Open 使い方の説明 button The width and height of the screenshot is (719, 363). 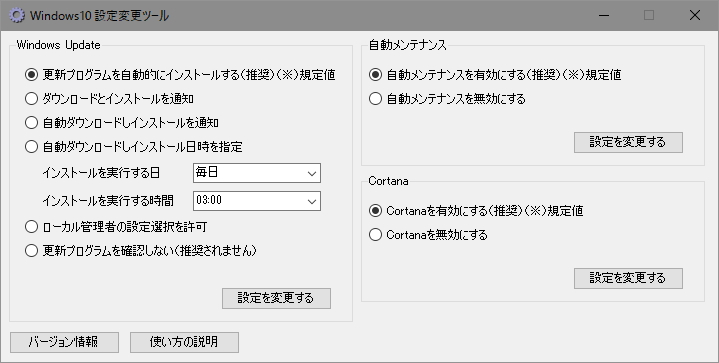click(184, 342)
